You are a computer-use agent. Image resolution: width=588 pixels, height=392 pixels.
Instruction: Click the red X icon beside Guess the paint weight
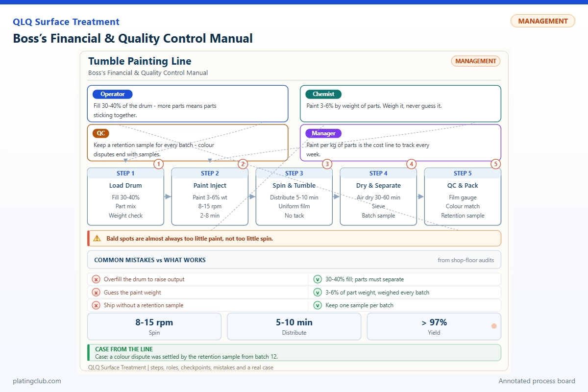tap(97, 293)
